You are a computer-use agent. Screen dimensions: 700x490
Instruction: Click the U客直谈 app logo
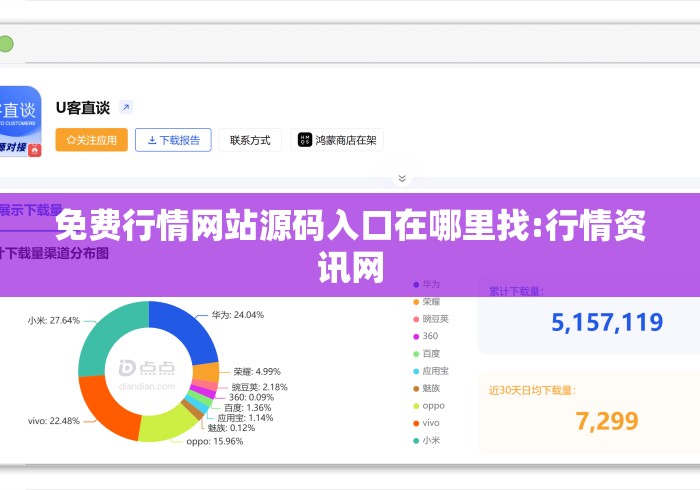coord(21,121)
